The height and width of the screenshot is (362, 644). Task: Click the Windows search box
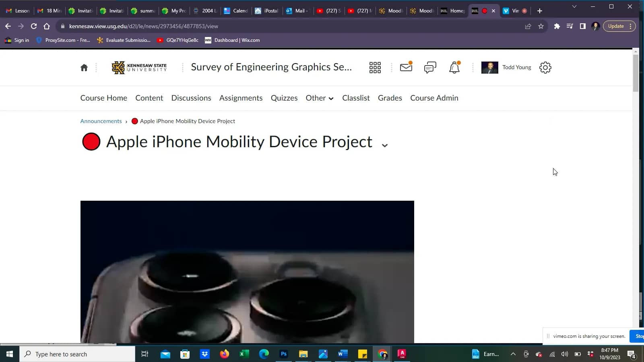coord(76,354)
